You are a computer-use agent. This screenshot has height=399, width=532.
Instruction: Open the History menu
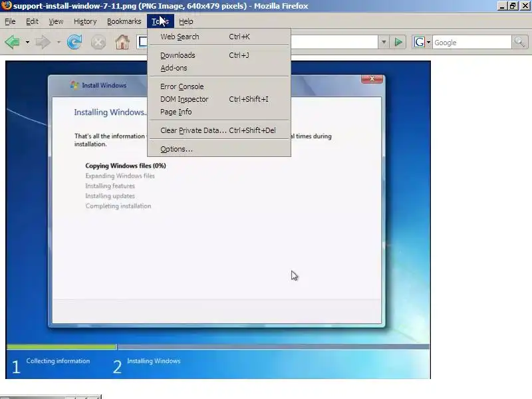85,21
